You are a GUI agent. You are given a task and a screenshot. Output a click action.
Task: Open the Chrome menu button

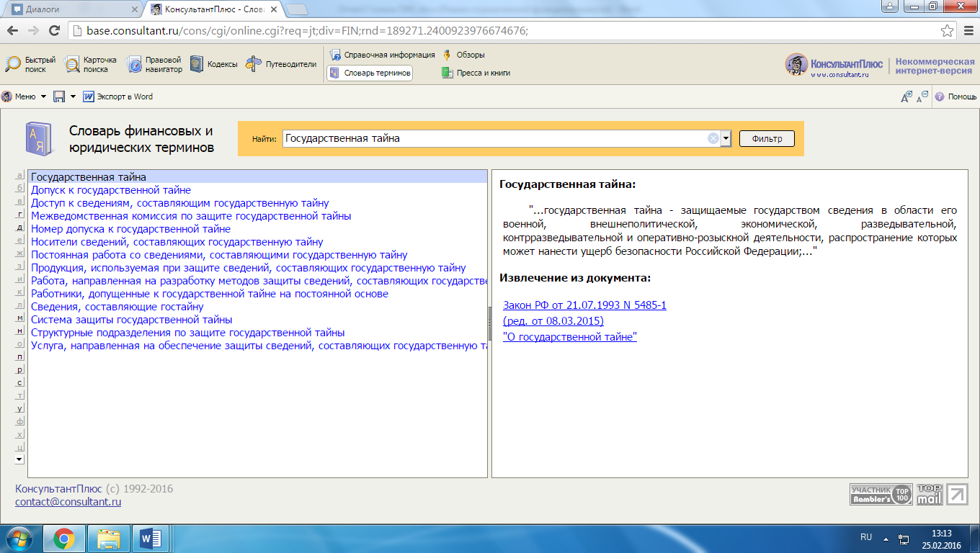click(968, 31)
